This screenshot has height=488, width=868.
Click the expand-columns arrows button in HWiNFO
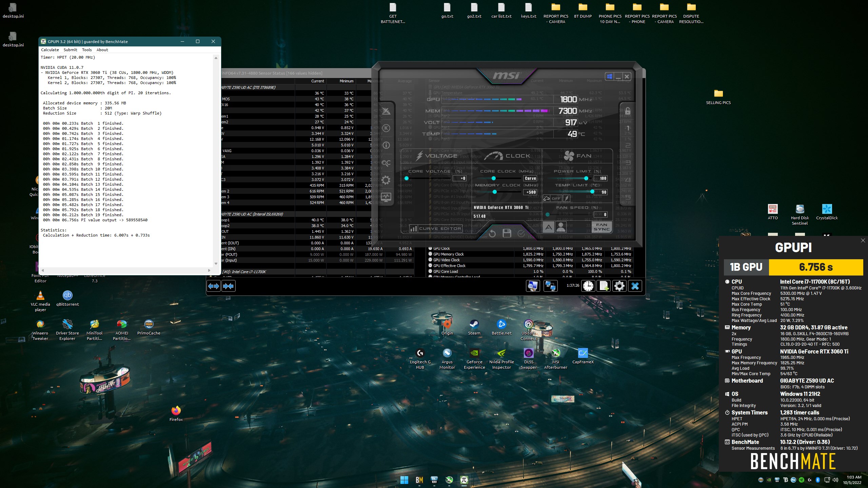[x=214, y=286]
